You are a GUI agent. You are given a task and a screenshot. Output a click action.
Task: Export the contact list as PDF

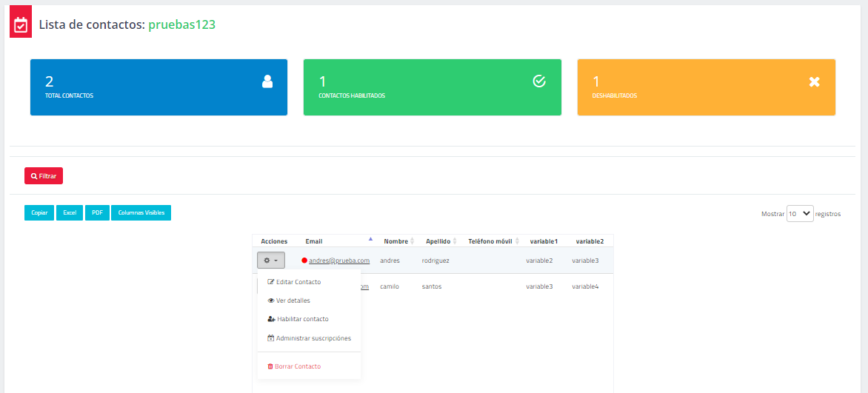click(97, 213)
